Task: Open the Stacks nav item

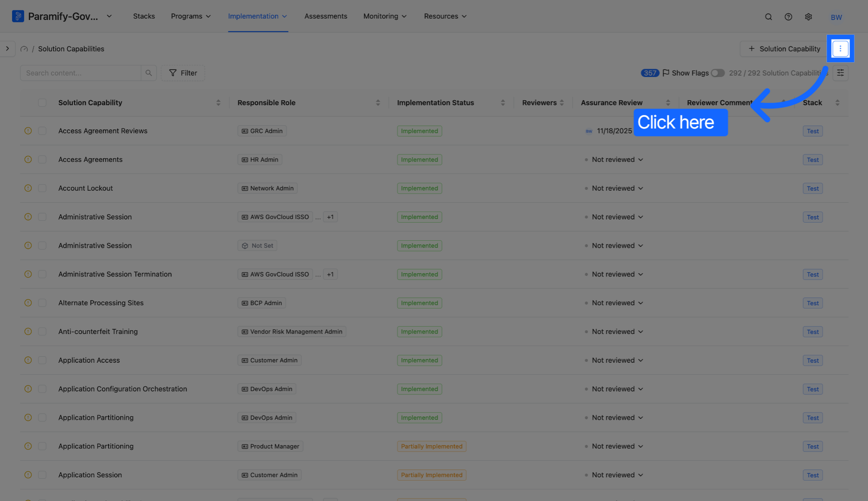Action: pos(144,16)
